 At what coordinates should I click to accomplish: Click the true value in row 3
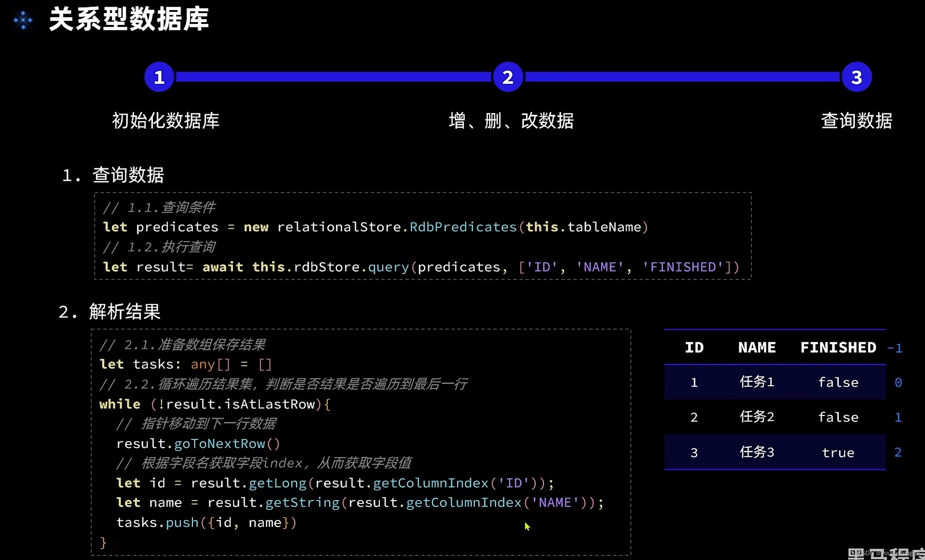pyautogui.click(x=838, y=453)
